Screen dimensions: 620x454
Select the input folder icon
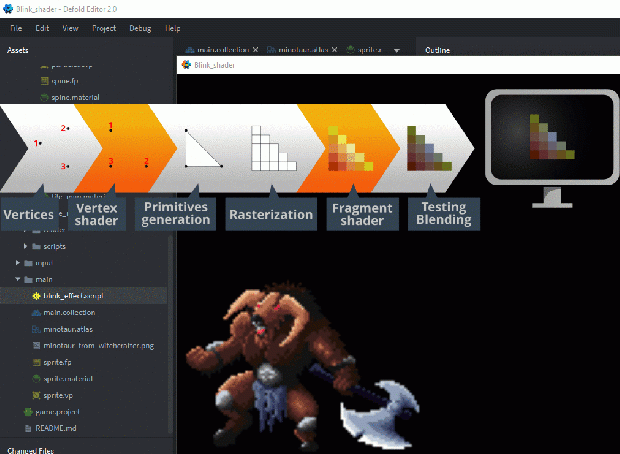pyautogui.click(x=28, y=263)
